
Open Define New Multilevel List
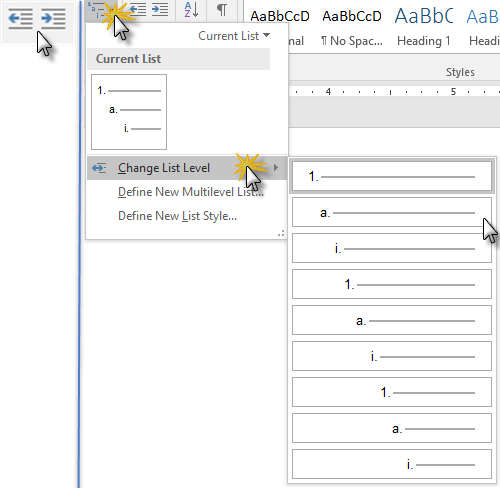191,192
